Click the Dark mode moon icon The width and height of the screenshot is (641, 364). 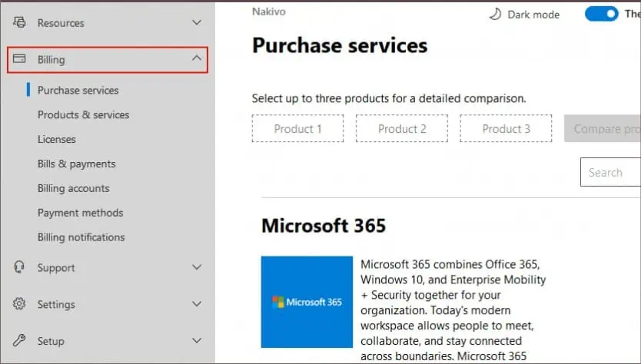pos(495,15)
